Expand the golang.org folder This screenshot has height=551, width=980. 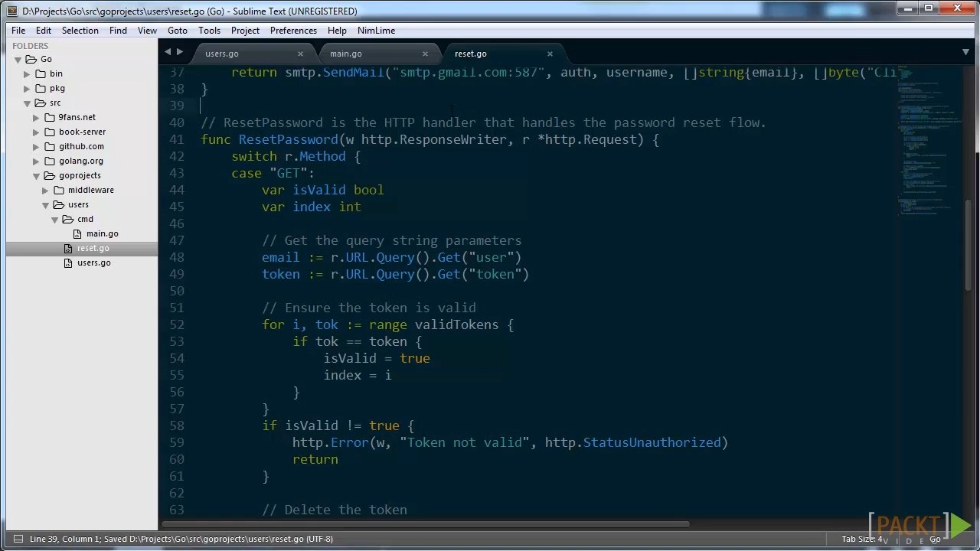tap(36, 161)
